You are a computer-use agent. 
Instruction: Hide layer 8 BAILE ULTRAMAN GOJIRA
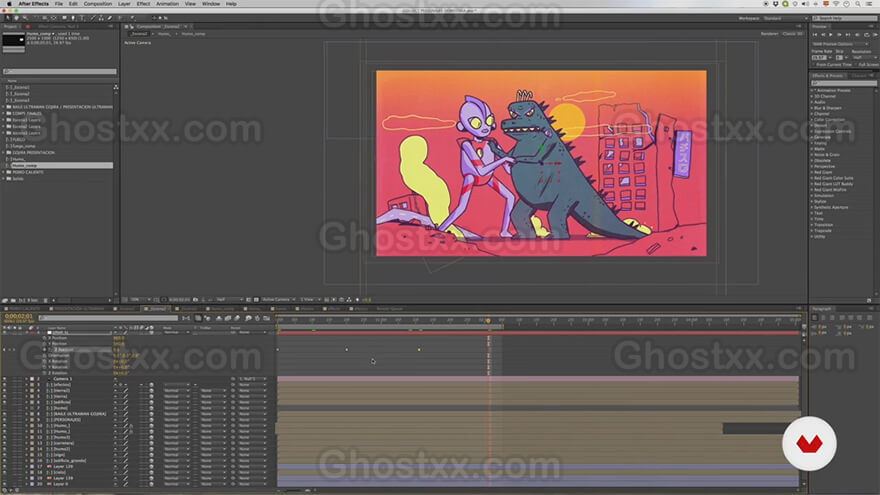pyautogui.click(x=4, y=414)
